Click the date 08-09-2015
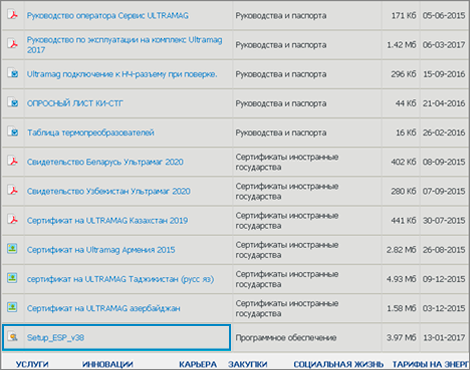The height and width of the screenshot is (370, 470). tap(444, 162)
